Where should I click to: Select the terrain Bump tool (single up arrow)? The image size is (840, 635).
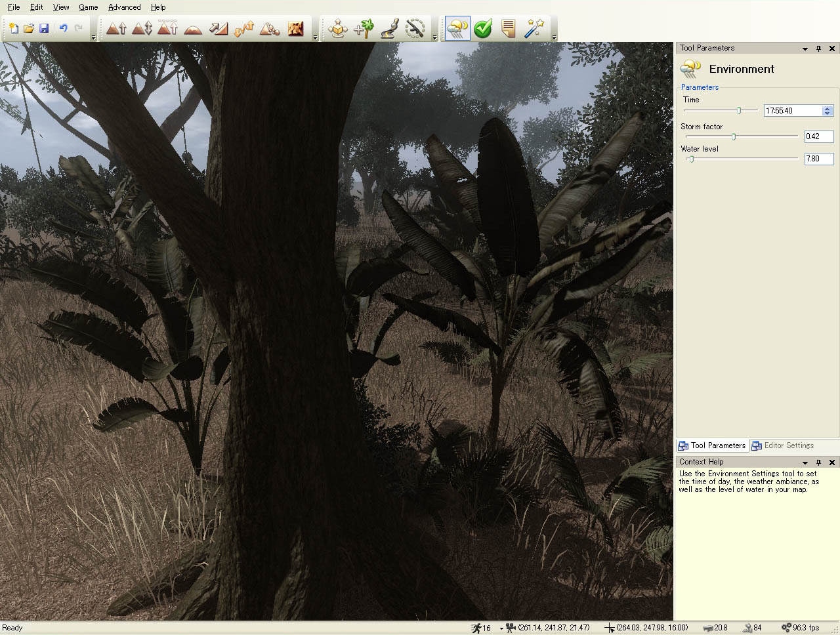coord(116,28)
